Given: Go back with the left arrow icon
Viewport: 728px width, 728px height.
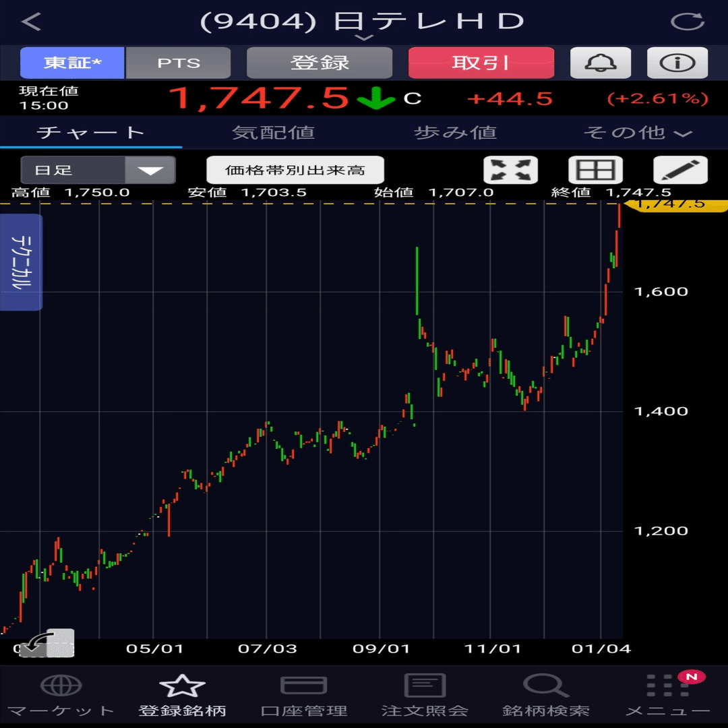Looking at the screenshot, I should 32,22.
